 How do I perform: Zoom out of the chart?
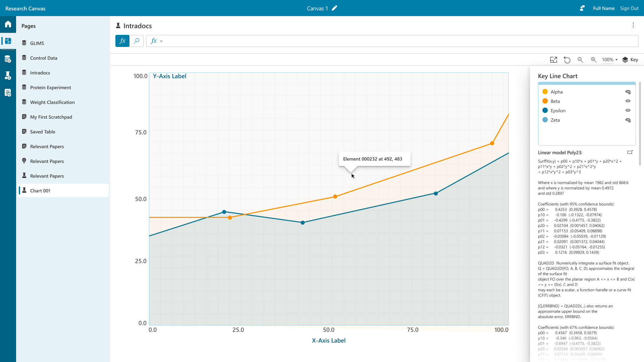(x=580, y=60)
